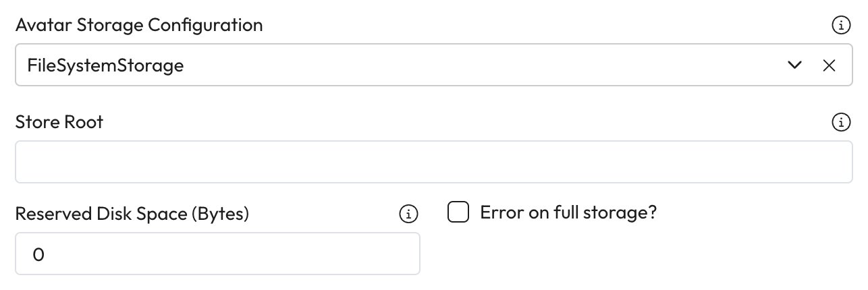The height and width of the screenshot is (290, 868).
Task: Click the "Avatar Storage Configuration" field label
Action: coord(139,26)
